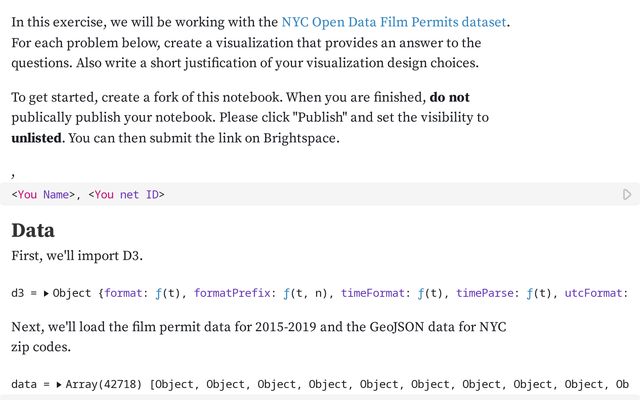Click the bold "unlisted" word
The width and height of the screenshot is (640, 400).
(36, 138)
